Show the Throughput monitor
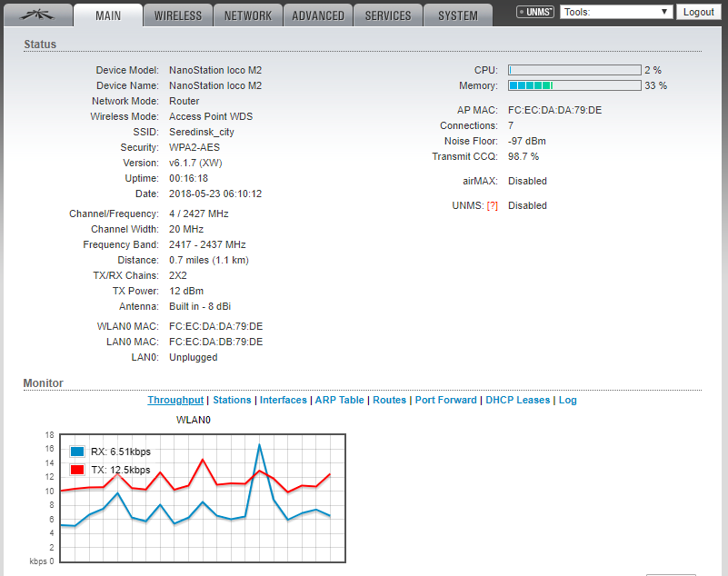This screenshot has height=576, width=728. click(175, 400)
